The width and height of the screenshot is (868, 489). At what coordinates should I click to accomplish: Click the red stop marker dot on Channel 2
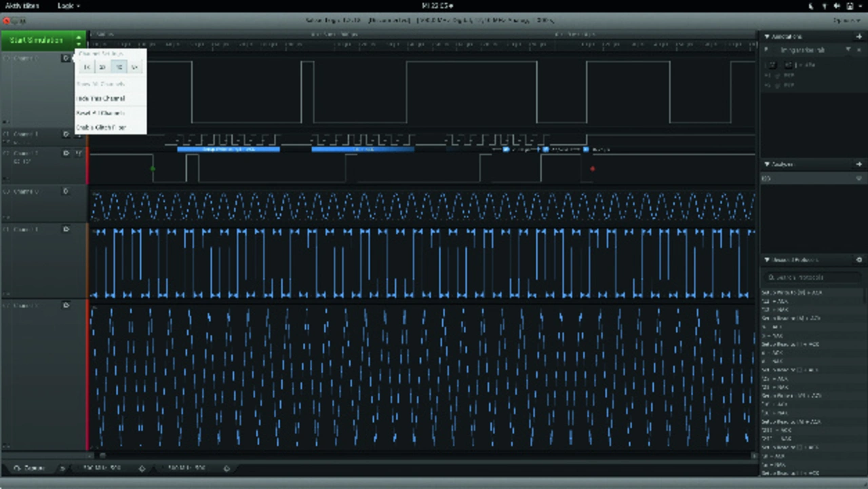click(x=593, y=168)
